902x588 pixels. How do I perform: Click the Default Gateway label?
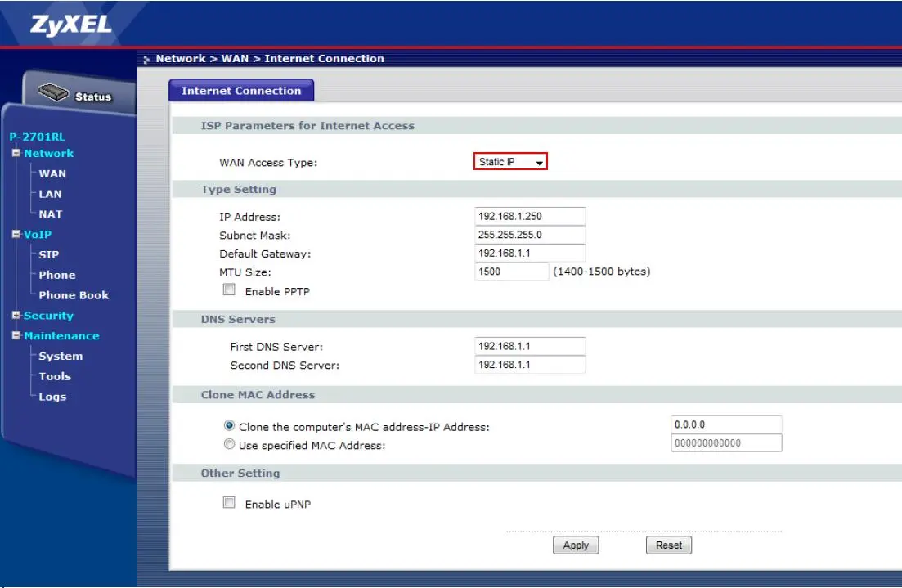pos(265,254)
